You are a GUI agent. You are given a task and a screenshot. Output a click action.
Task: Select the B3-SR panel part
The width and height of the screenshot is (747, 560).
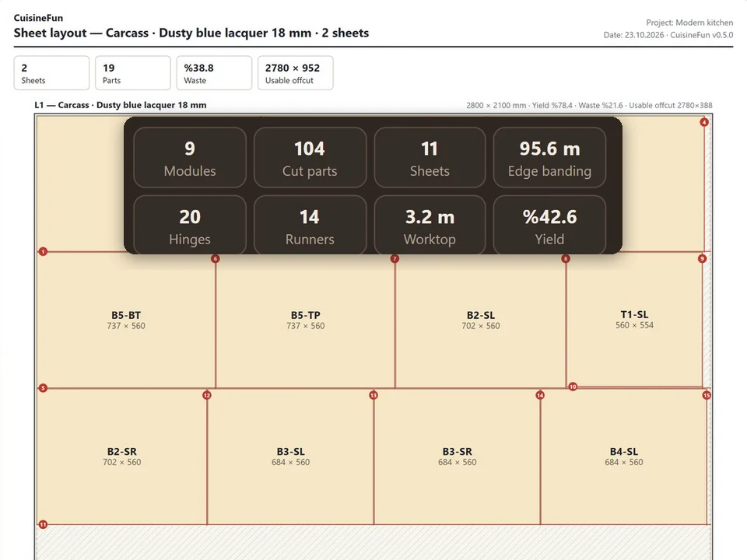[457, 457]
